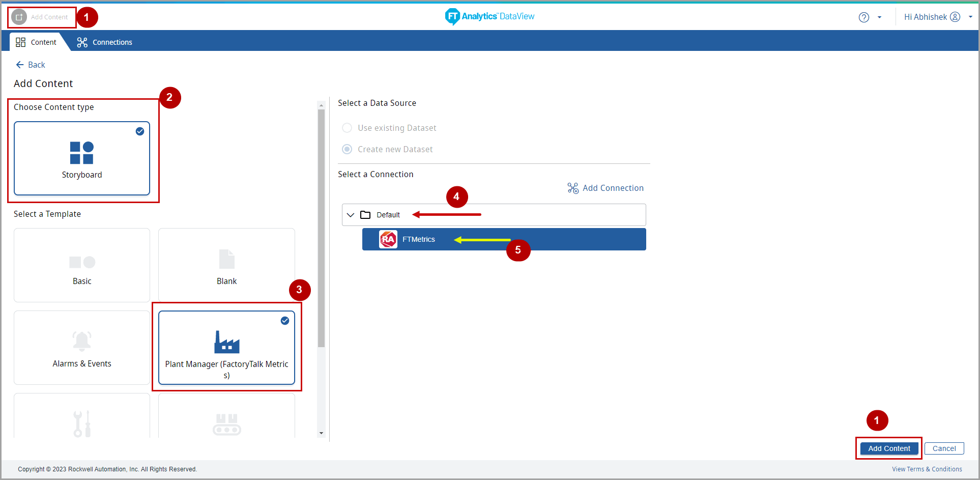980x480 pixels.
Task: Select the FTMetrics connection row
Action: tap(504, 239)
